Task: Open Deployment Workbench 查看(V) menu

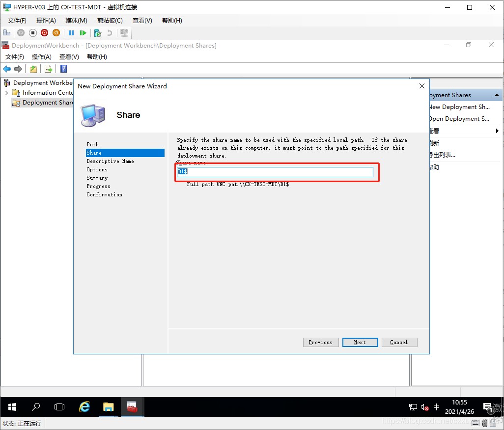Action: pos(69,57)
